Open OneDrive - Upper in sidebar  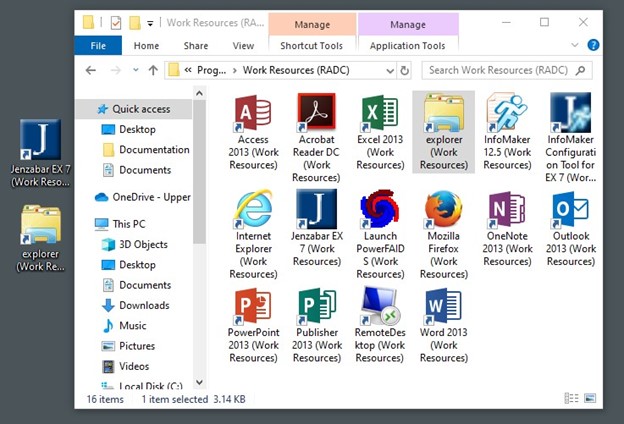pyautogui.click(x=142, y=197)
